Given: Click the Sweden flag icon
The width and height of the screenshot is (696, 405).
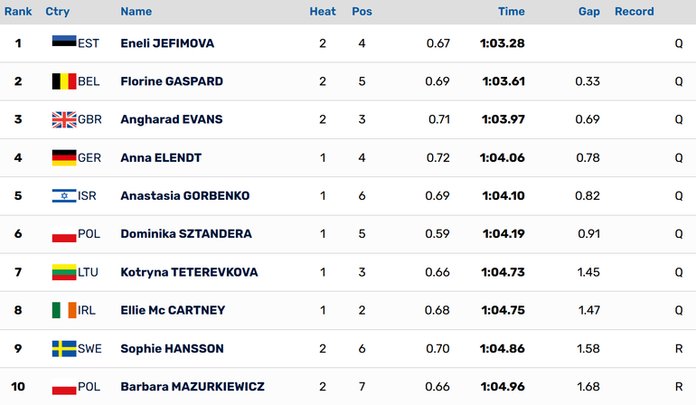Looking at the screenshot, I should pyautogui.click(x=63, y=349).
